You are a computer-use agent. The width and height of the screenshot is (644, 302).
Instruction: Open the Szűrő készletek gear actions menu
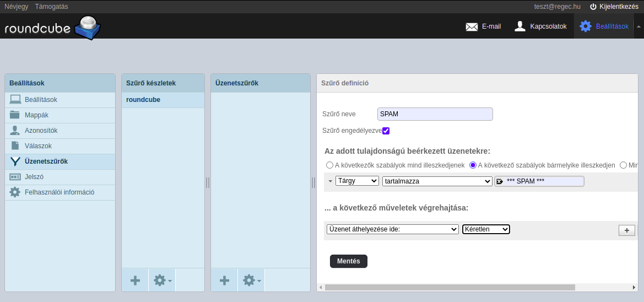162,281
